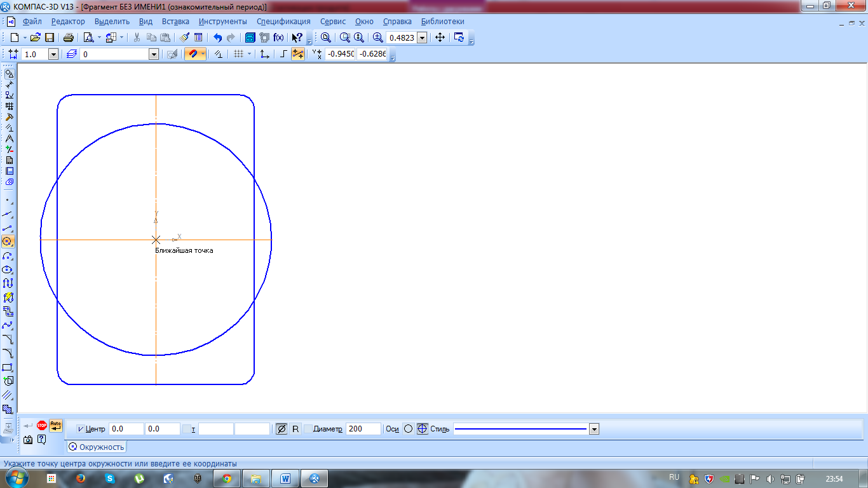Open the Выделить menu
The width and height of the screenshot is (868, 488).
tap(112, 21)
